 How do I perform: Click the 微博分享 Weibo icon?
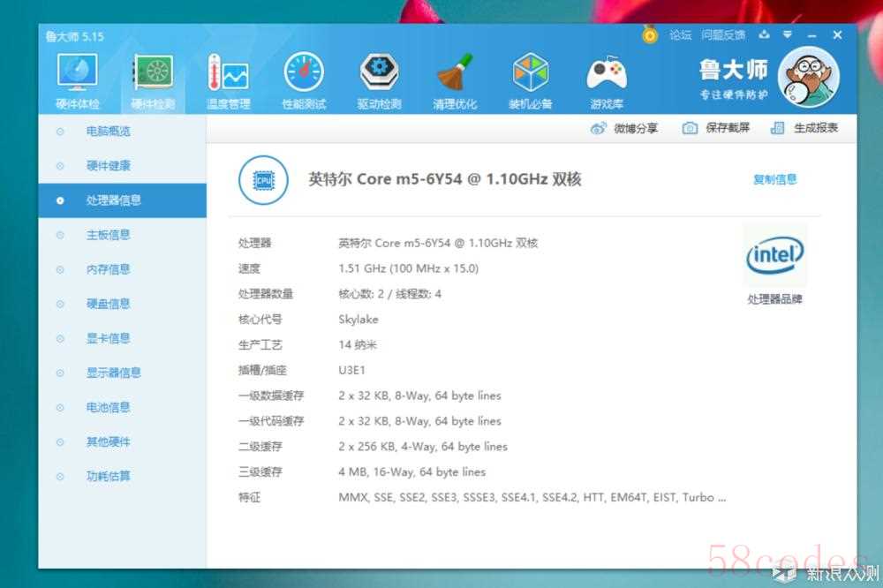coord(598,128)
